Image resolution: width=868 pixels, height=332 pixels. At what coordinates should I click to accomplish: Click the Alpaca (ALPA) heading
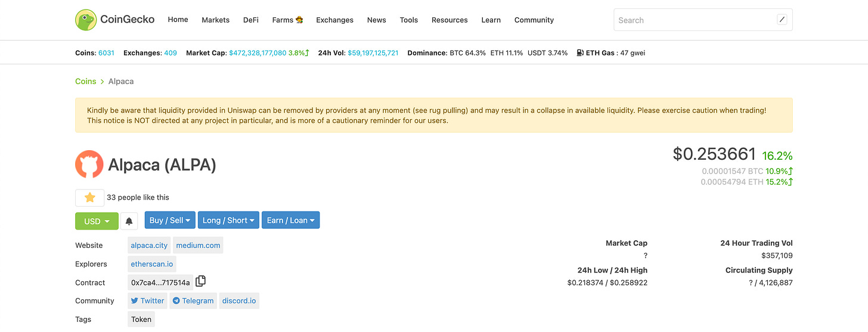(162, 165)
